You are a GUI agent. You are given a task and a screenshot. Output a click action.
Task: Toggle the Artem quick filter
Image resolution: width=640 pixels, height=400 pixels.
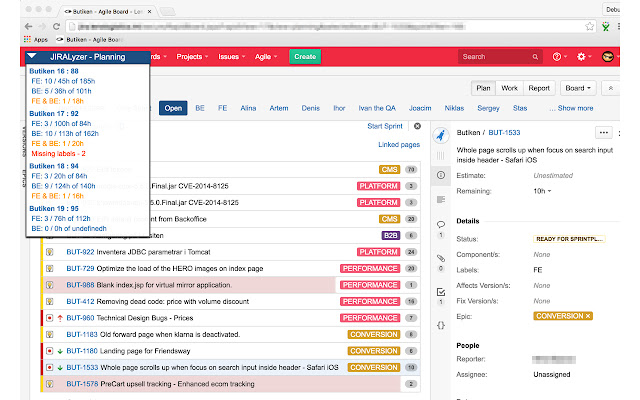[279, 108]
